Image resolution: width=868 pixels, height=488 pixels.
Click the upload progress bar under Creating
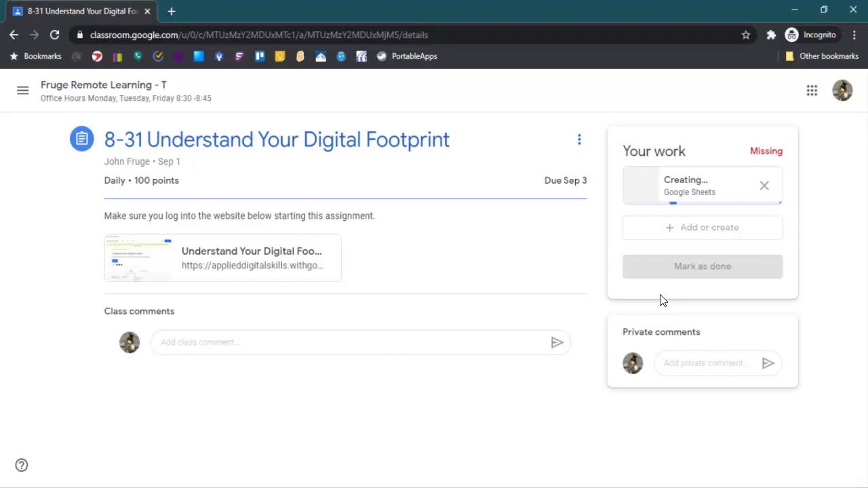[703, 203]
